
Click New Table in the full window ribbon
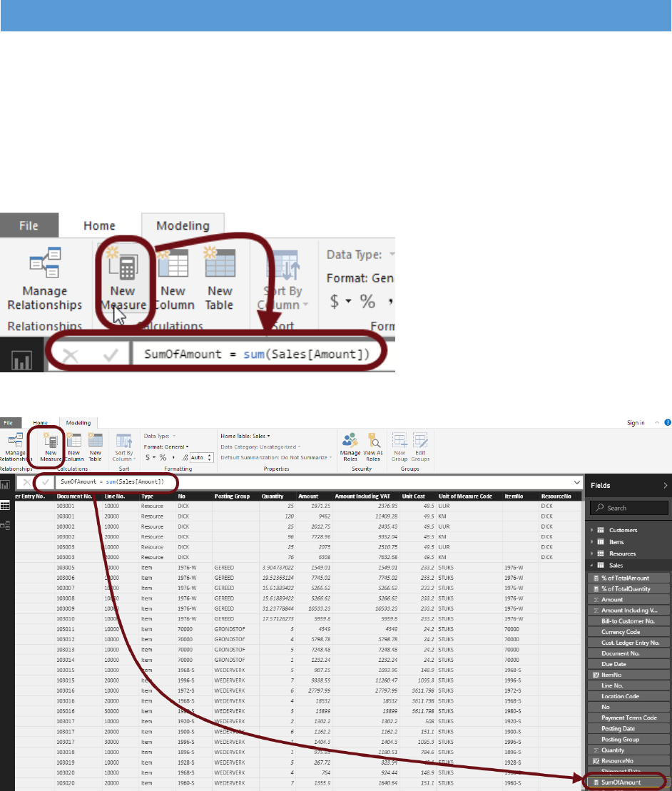[96, 447]
